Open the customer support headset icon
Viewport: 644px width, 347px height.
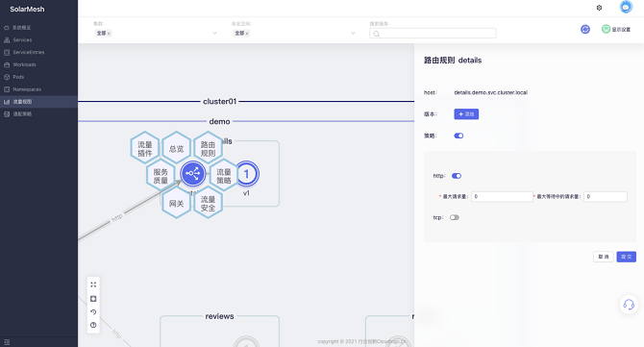(629, 305)
